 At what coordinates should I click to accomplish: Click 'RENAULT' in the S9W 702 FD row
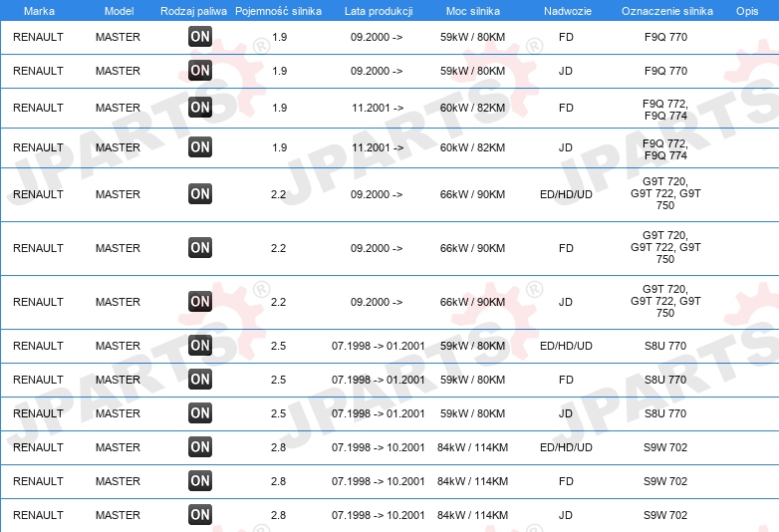(38, 481)
